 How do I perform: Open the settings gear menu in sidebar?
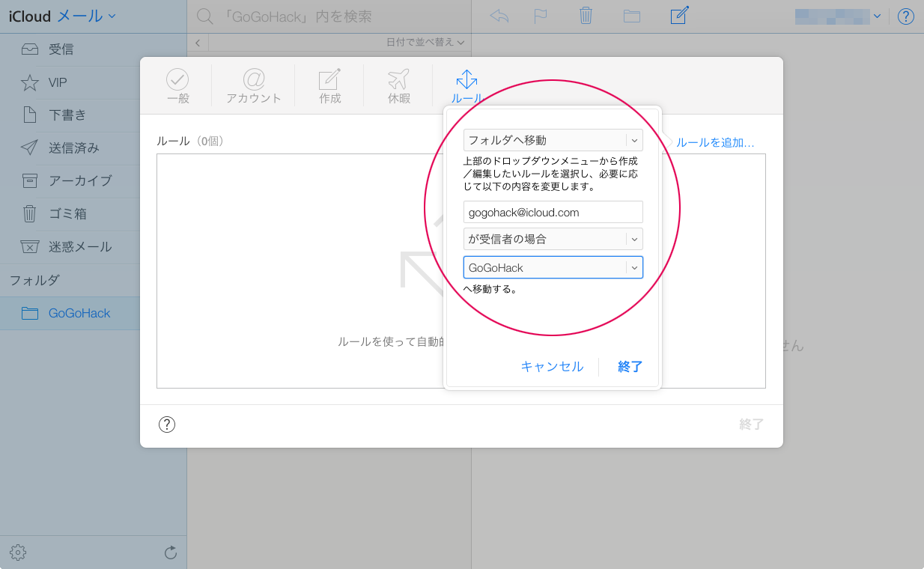coord(18,553)
